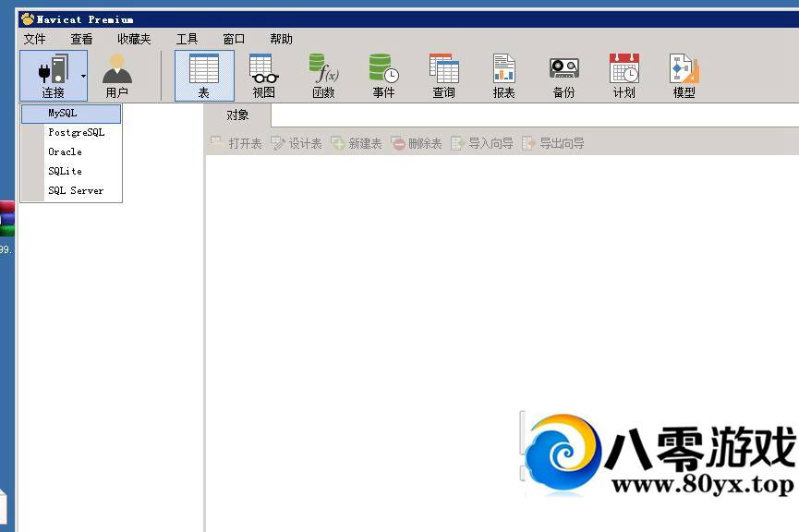This screenshot has width=799, height=532.
Task: Open the User (用户) toolbar icon
Action: pos(117,76)
